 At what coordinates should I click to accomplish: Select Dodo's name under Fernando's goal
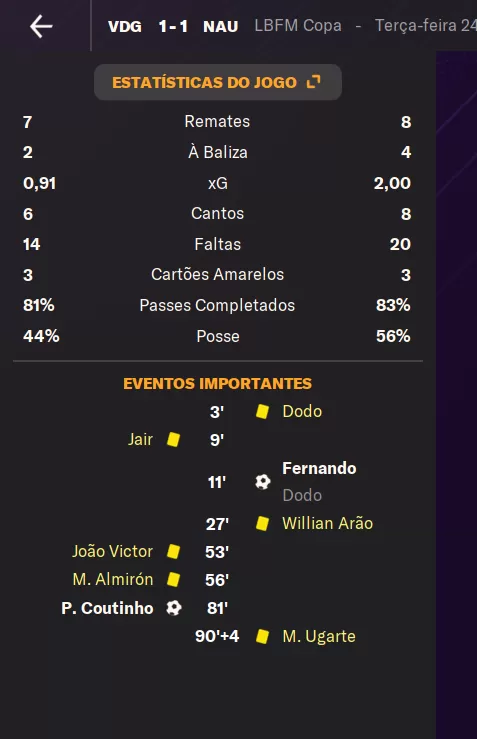(302, 495)
